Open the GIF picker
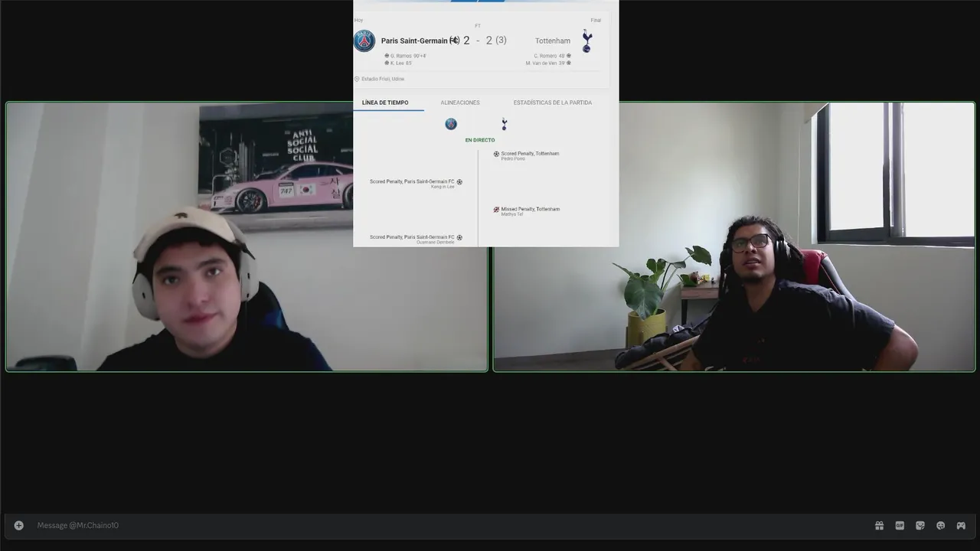Image resolution: width=980 pixels, height=551 pixels. point(900,525)
